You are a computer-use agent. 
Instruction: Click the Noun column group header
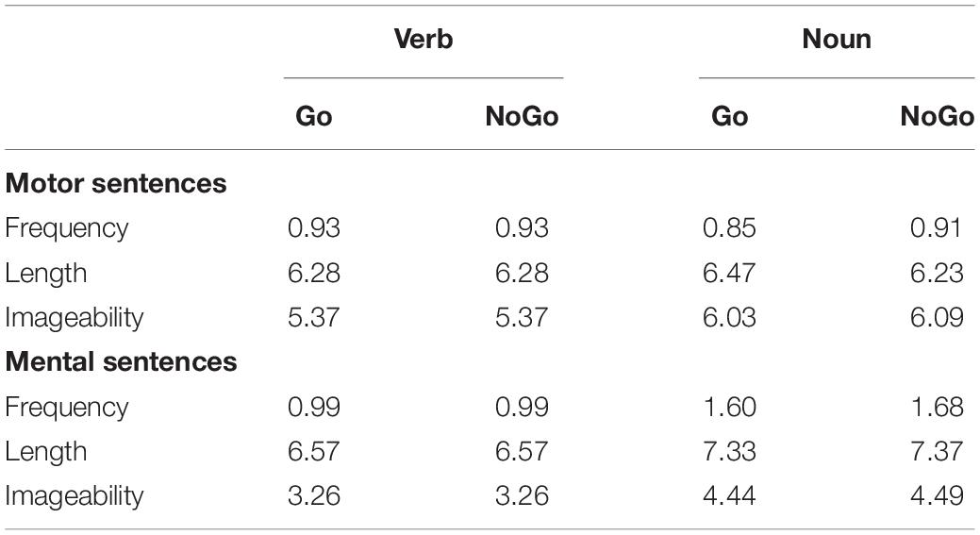pyautogui.click(x=837, y=39)
